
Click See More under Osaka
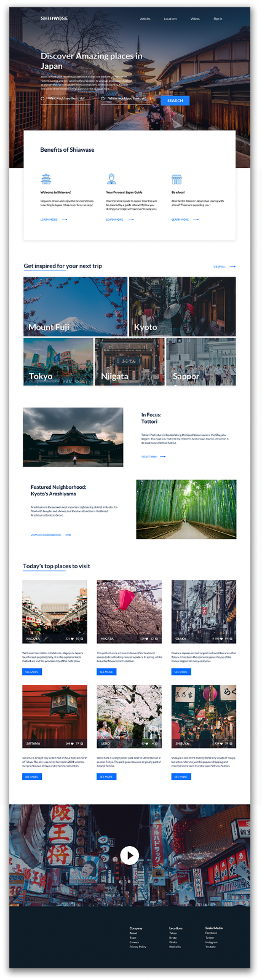pyautogui.click(x=181, y=672)
